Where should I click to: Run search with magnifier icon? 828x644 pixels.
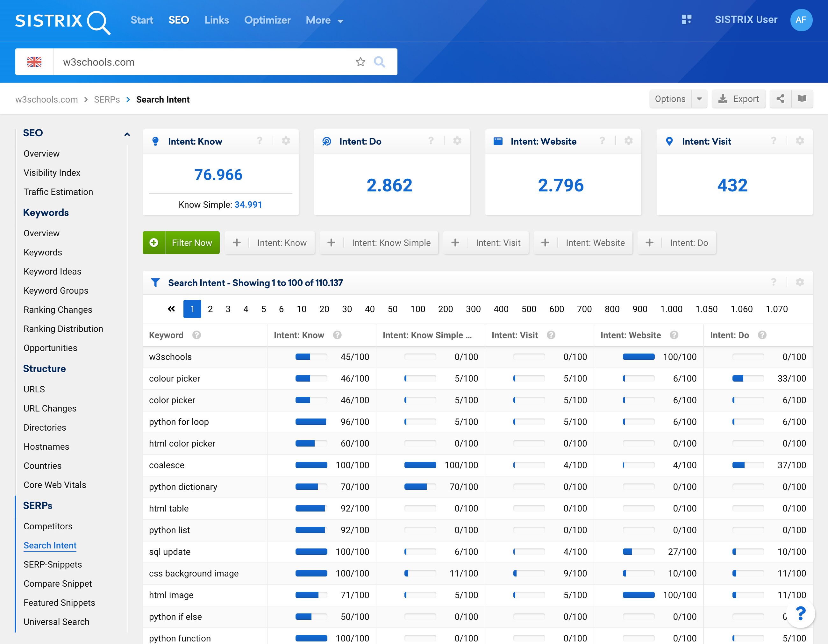coord(380,62)
